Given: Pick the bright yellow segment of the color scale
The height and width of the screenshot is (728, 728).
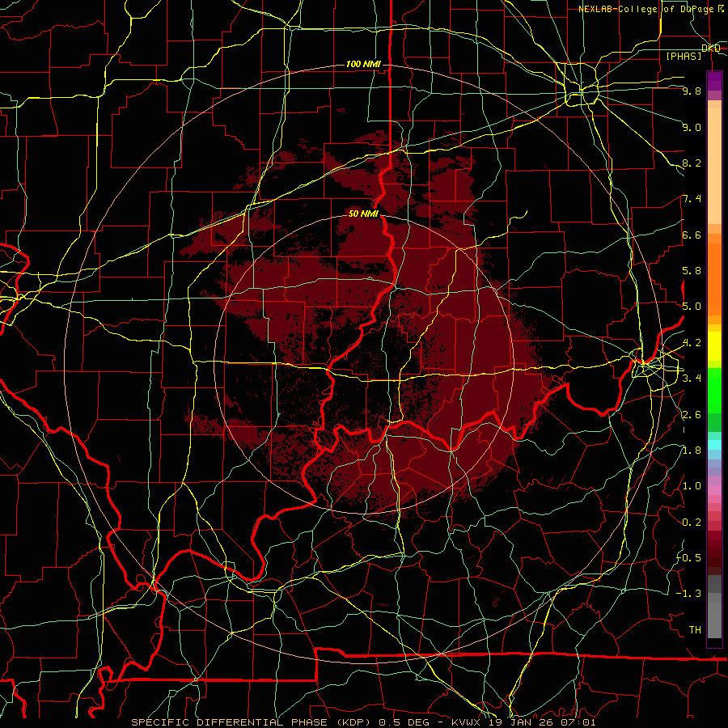Looking at the screenshot, I should 714,346.
